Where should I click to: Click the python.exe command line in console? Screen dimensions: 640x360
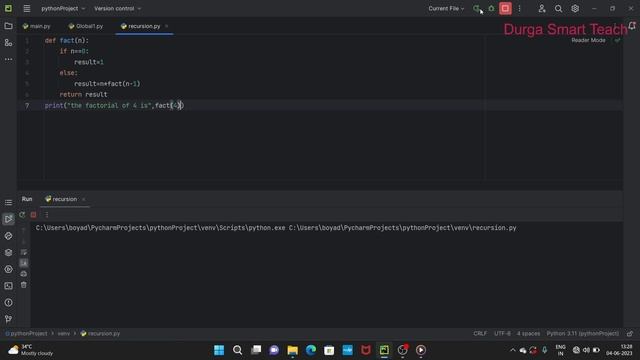276,228
